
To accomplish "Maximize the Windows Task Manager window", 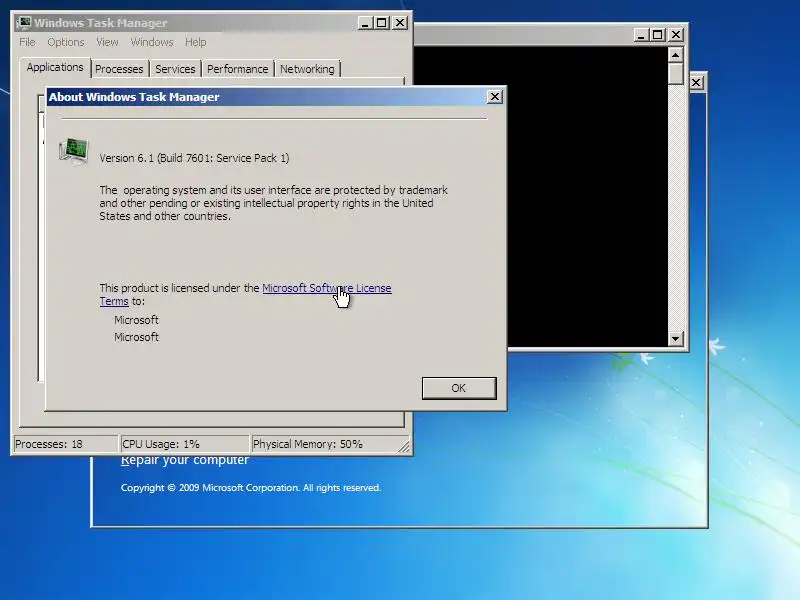I will coord(382,23).
